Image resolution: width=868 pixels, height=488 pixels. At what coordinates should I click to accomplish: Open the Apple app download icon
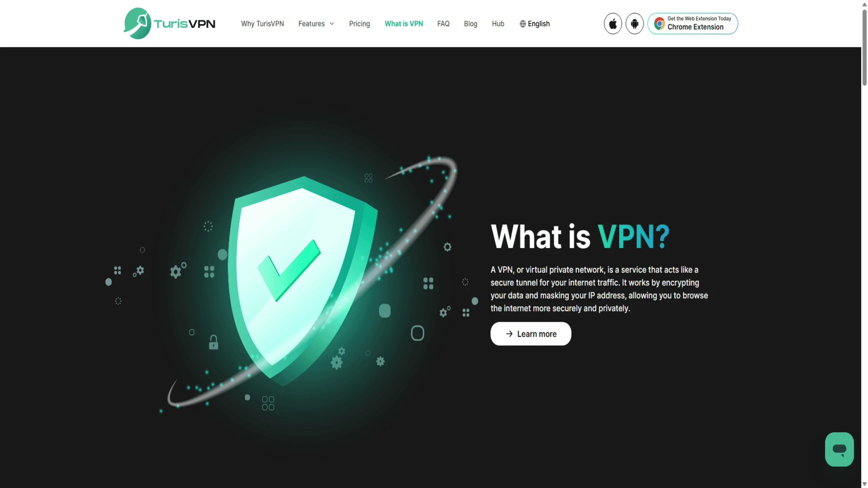pyautogui.click(x=613, y=24)
